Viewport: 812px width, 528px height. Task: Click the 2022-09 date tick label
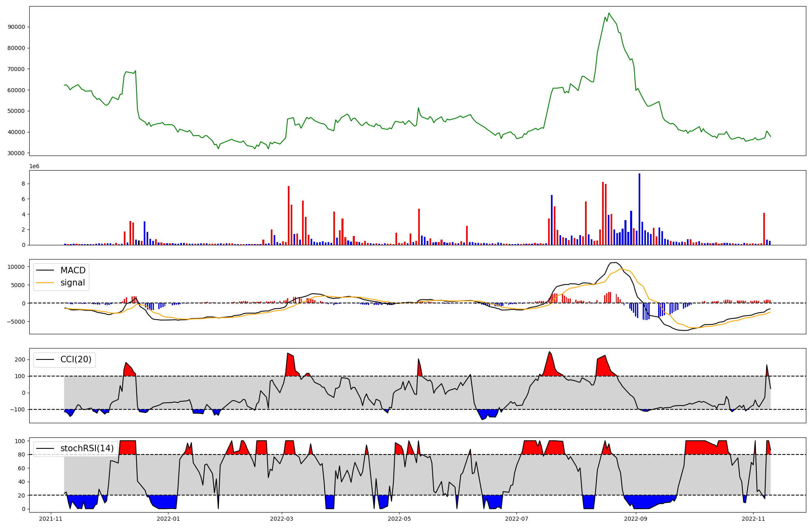[635, 519]
